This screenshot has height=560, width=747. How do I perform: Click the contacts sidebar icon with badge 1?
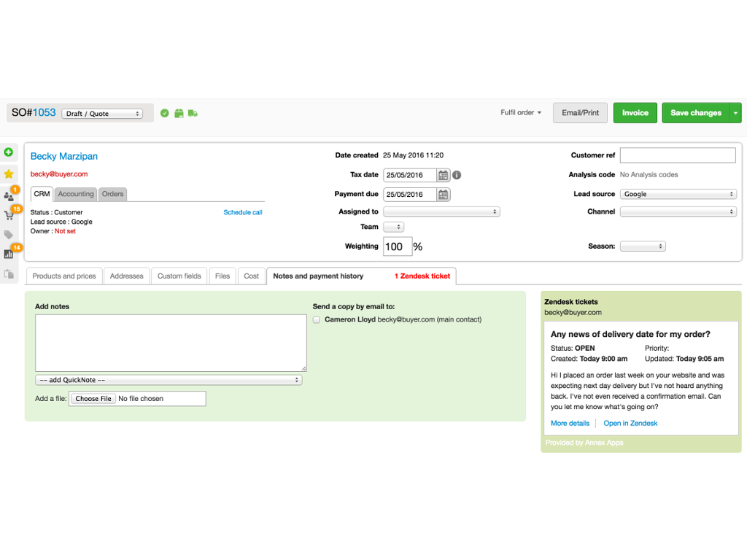click(x=9, y=196)
